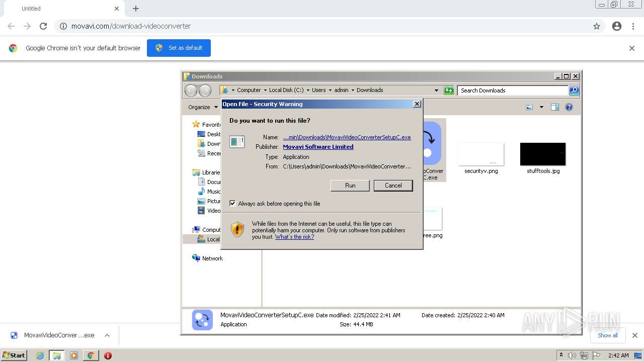Close the Untitled tab
The image size is (644, 362).
117,9
